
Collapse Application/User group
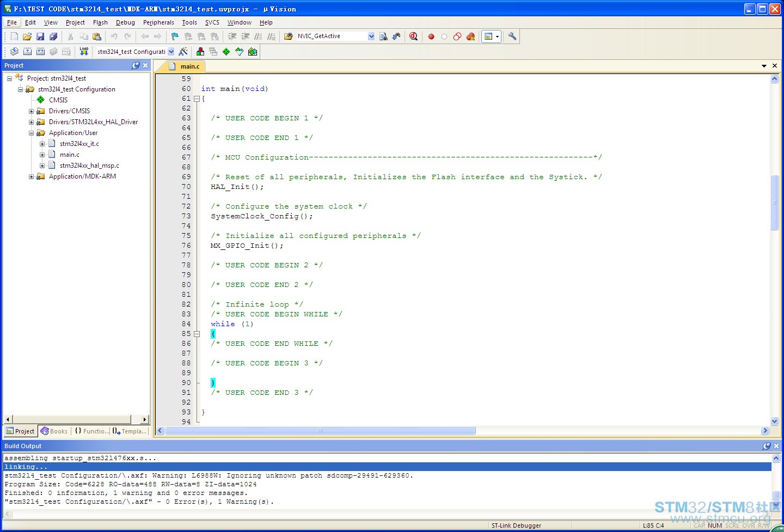[31, 133]
